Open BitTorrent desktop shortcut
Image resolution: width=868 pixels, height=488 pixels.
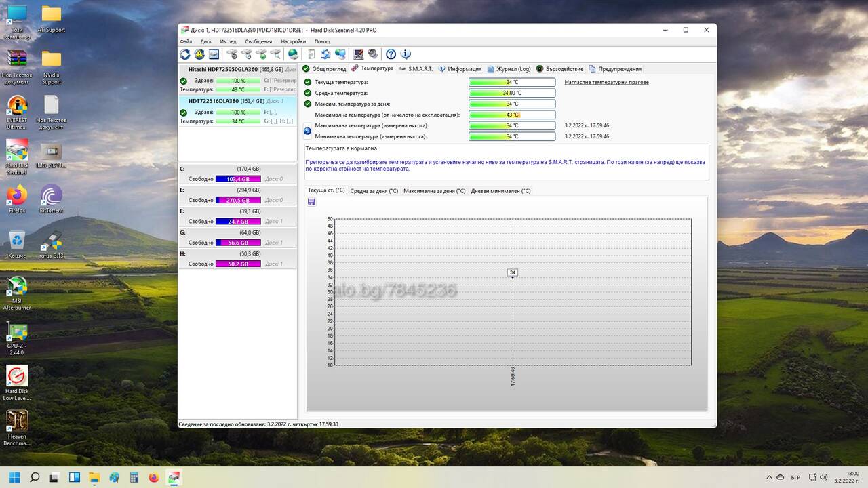pyautogui.click(x=52, y=199)
